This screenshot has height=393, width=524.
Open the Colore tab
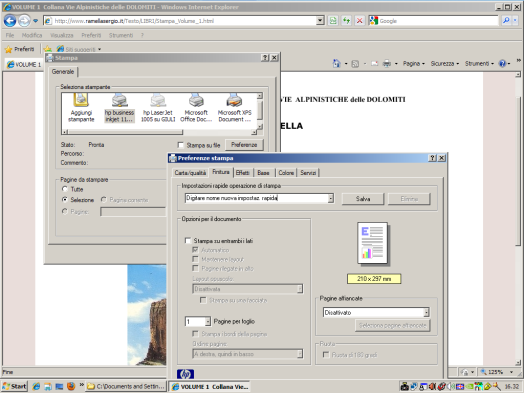coord(286,173)
